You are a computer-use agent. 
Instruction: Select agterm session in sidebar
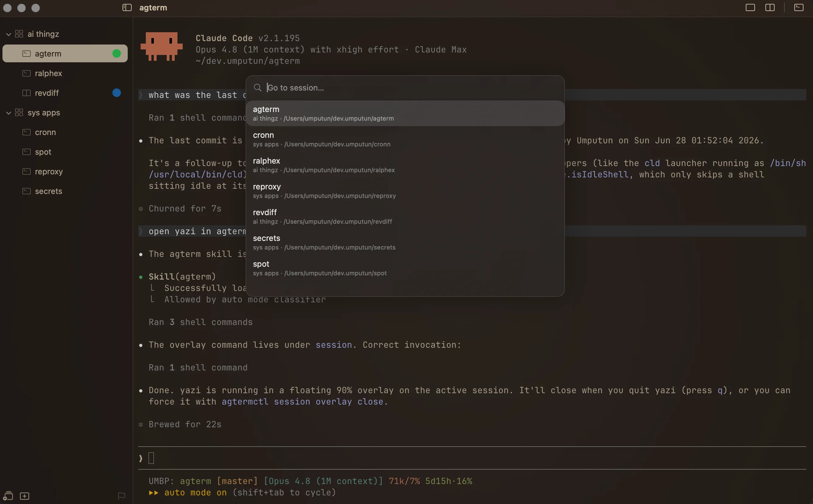coord(65,53)
